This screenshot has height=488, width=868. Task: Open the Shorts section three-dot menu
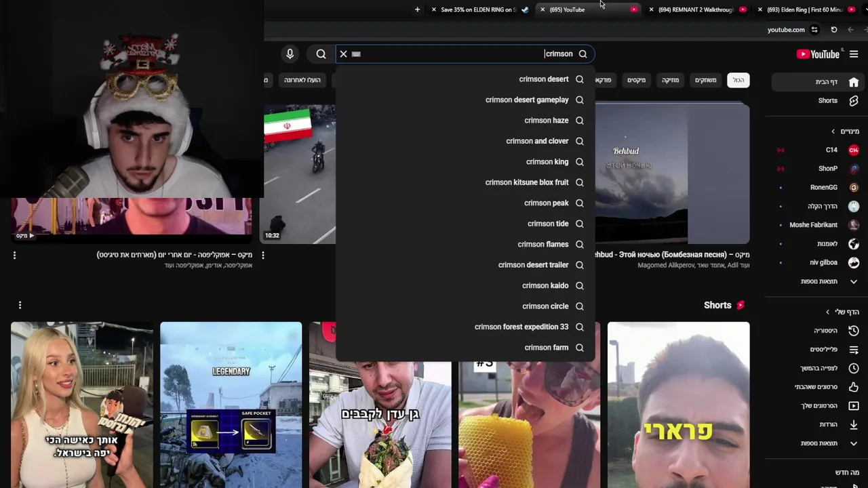pos(20,305)
